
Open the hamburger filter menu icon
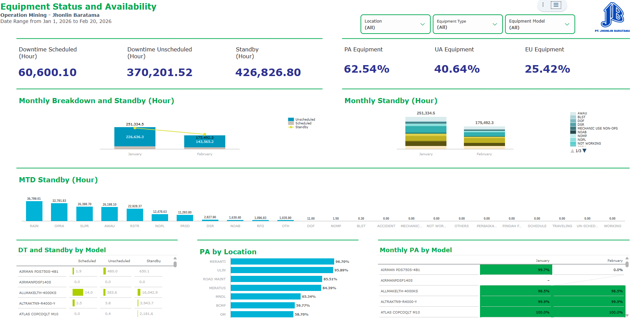[556, 5]
